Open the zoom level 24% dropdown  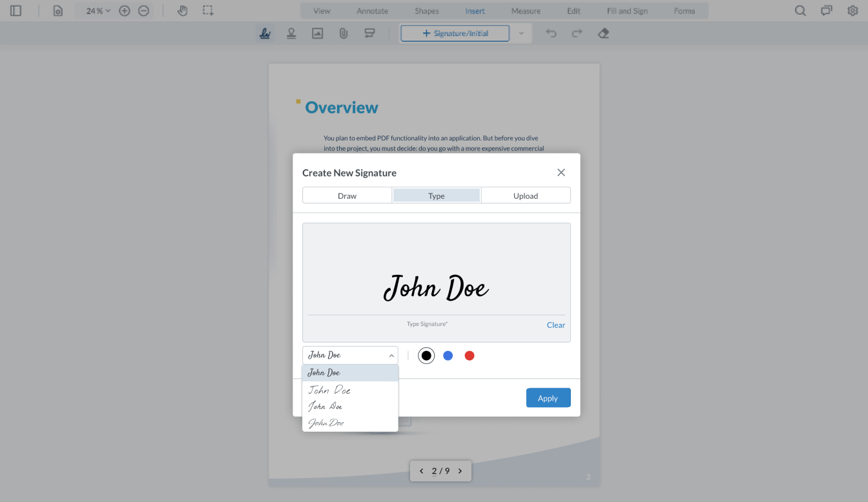(98, 10)
